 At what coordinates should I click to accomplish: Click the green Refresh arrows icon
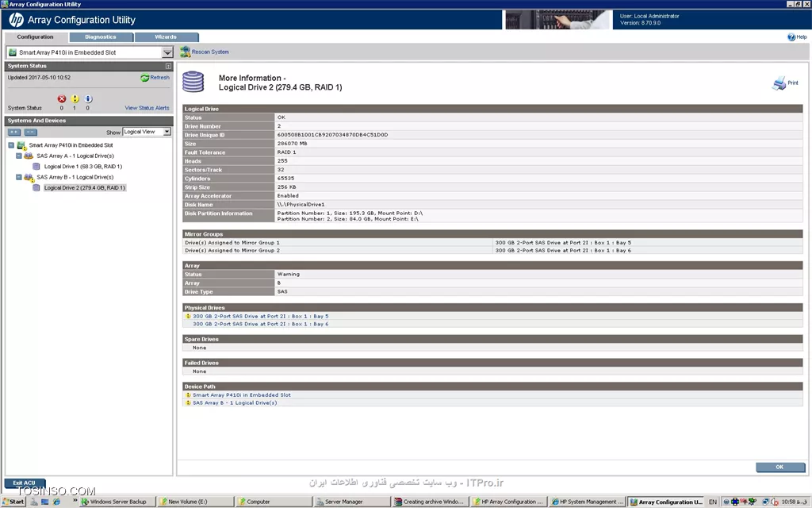[144, 78]
